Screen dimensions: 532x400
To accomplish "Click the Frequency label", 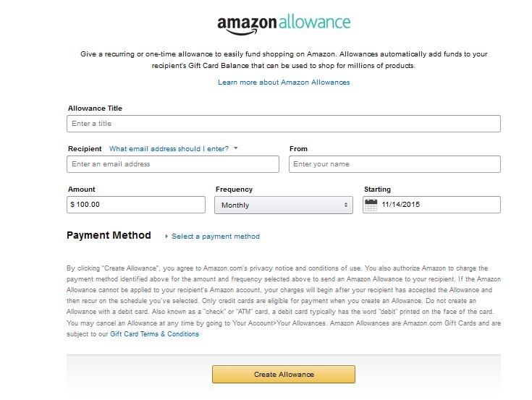I will tap(234, 190).
